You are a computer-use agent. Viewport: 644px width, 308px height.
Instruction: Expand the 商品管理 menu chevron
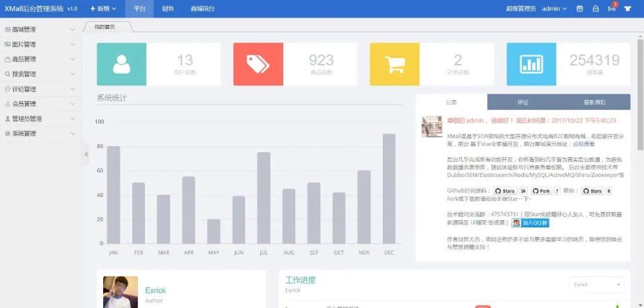[73, 59]
